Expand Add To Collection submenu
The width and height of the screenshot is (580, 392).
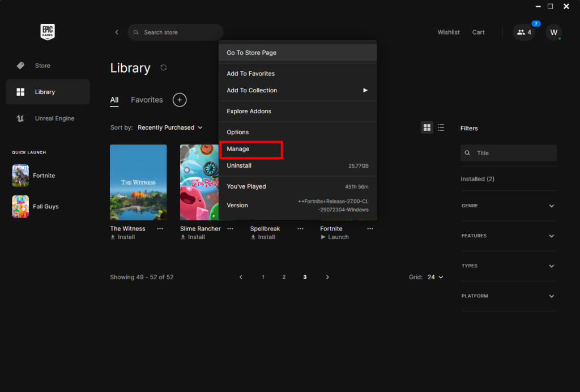pyautogui.click(x=298, y=90)
